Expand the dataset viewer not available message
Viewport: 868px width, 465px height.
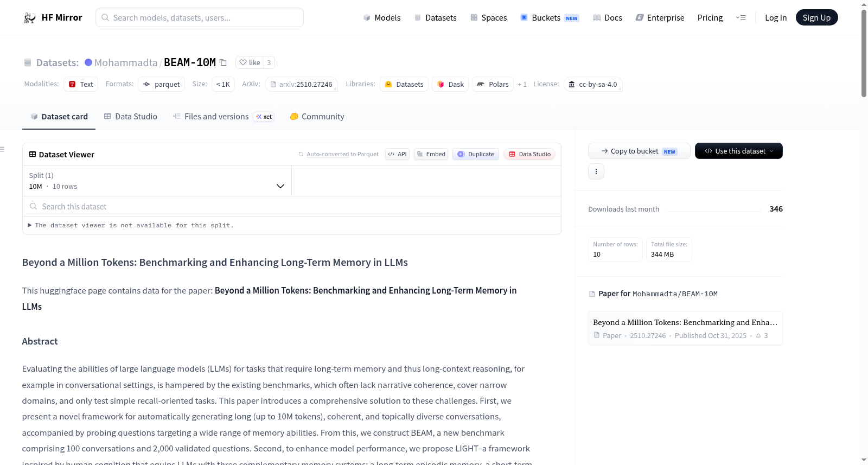point(131,225)
